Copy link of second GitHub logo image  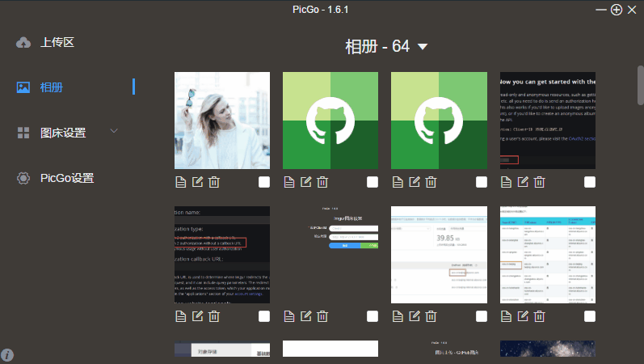pos(398,182)
